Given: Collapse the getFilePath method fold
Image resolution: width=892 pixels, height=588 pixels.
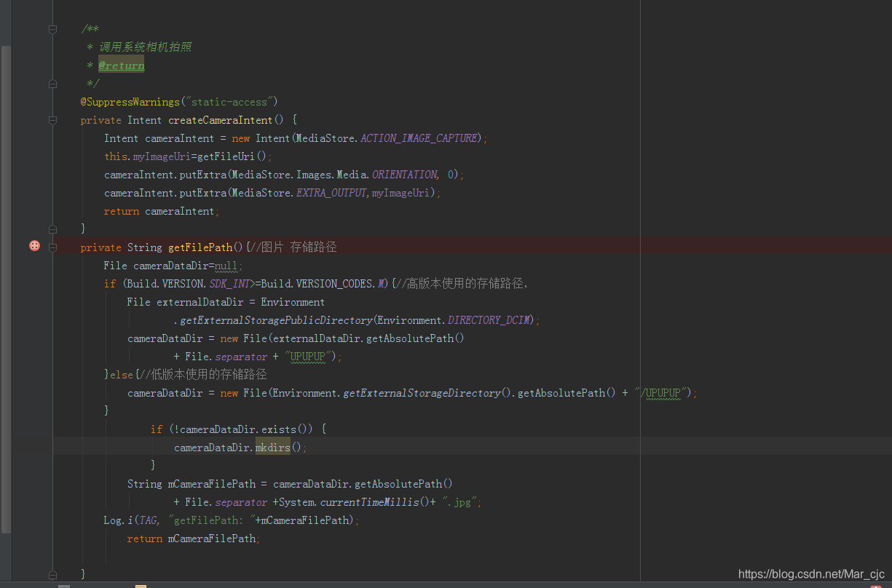Looking at the screenshot, I should click(52, 247).
